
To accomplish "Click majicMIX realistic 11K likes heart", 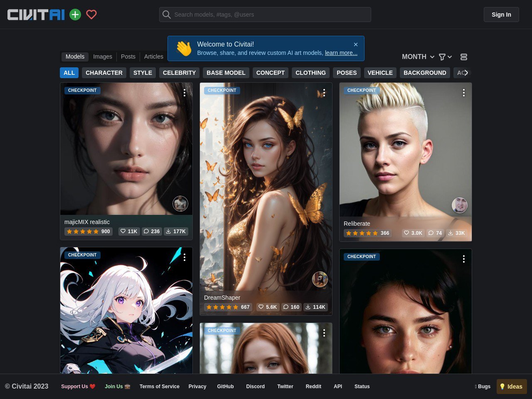I will 129,232.
